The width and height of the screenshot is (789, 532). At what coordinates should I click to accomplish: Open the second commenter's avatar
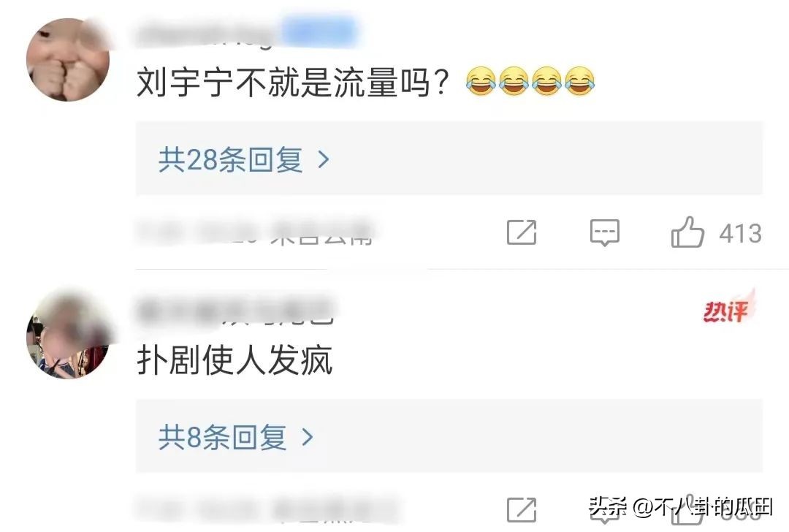click(x=68, y=336)
